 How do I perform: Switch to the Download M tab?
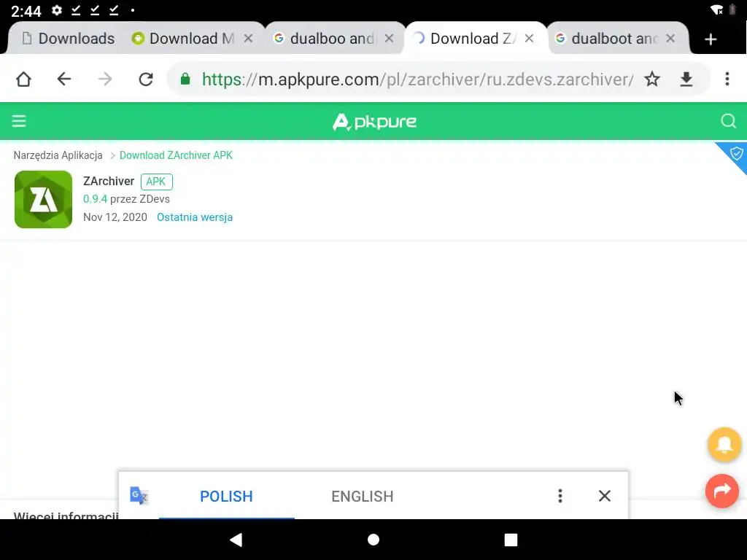(190, 38)
